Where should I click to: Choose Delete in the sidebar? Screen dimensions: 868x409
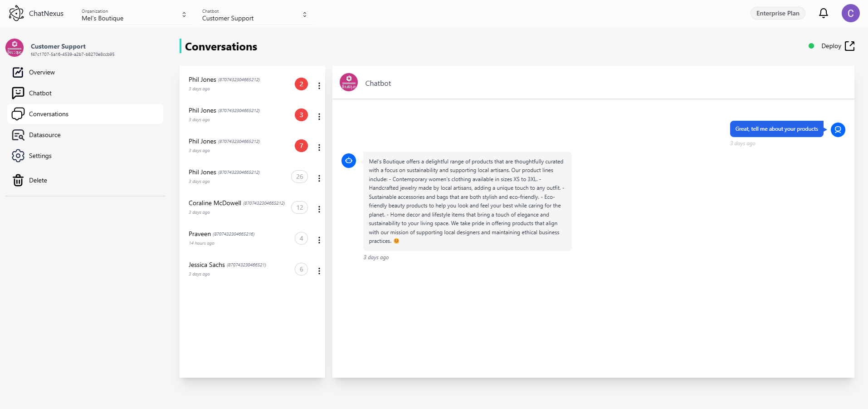pos(85,180)
